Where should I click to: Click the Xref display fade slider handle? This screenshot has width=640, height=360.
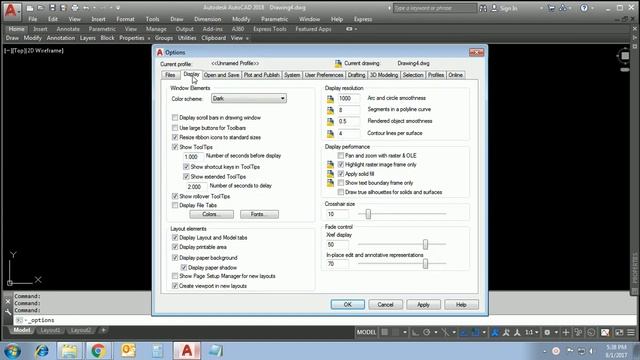pyautogui.click(x=425, y=244)
